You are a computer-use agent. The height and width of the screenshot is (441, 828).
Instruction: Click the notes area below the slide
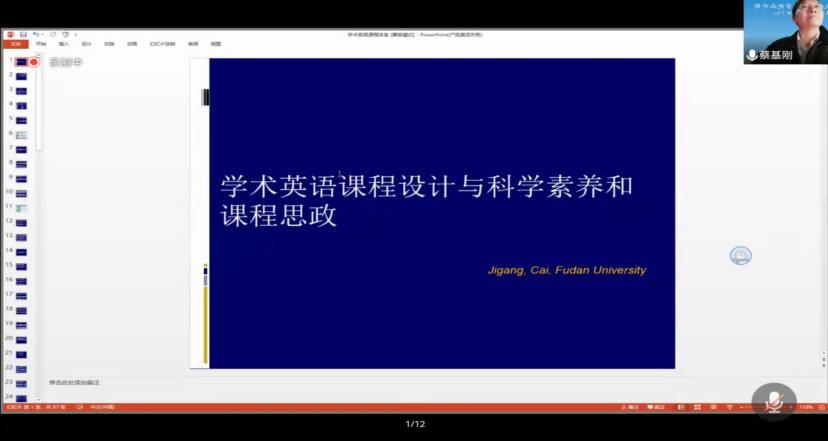(x=300, y=383)
